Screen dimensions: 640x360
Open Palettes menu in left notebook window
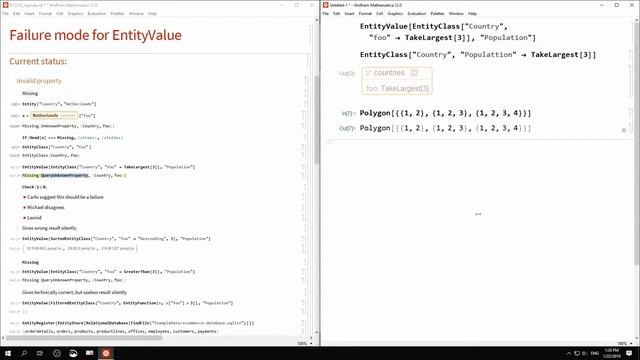click(117, 13)
